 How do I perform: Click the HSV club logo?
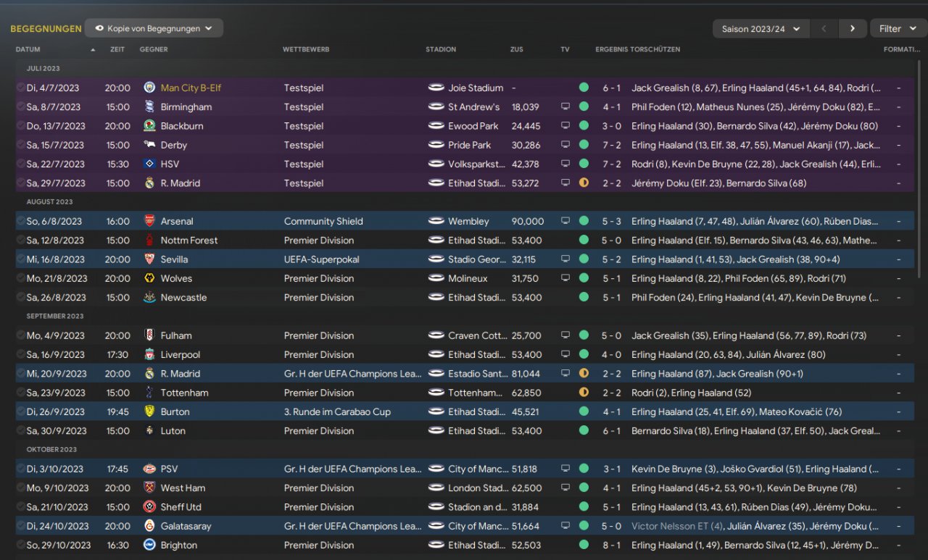pos(149,164)
